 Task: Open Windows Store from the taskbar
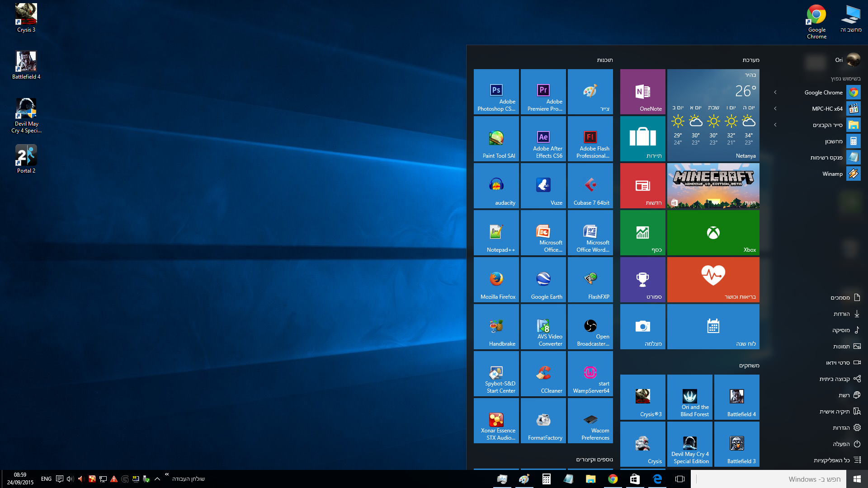coord(635,479)
